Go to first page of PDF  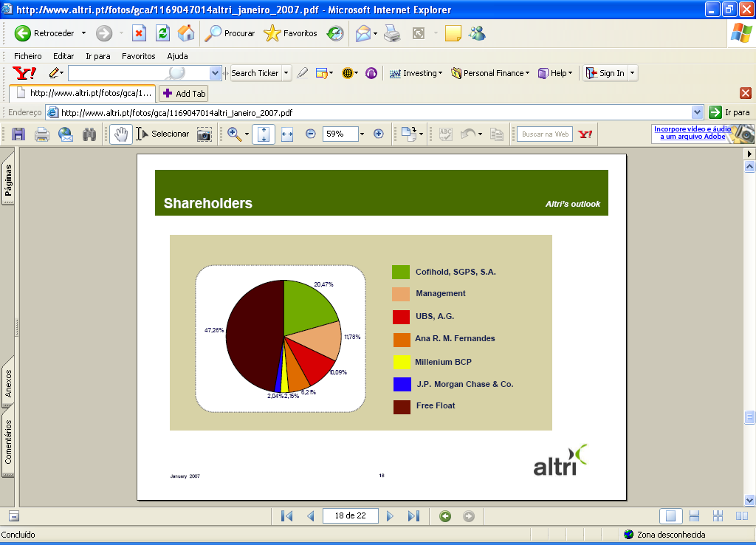point(287,516)
